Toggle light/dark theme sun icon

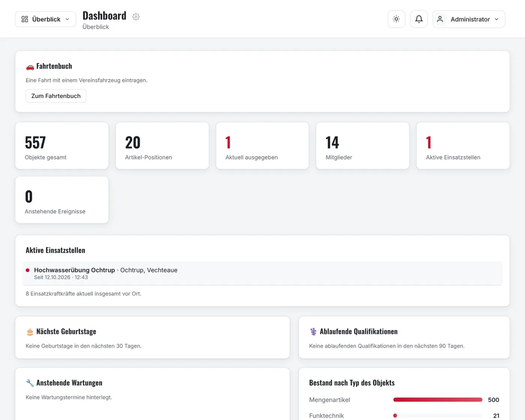[396, 19]
